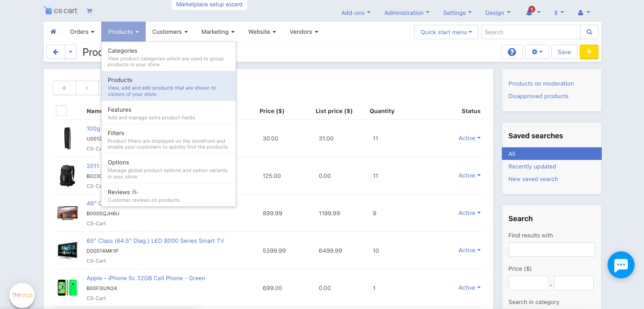Open the Design dropdown menu
Image resolution: width=644 pixels, height=309 pixels.
[x=497, y=13]
